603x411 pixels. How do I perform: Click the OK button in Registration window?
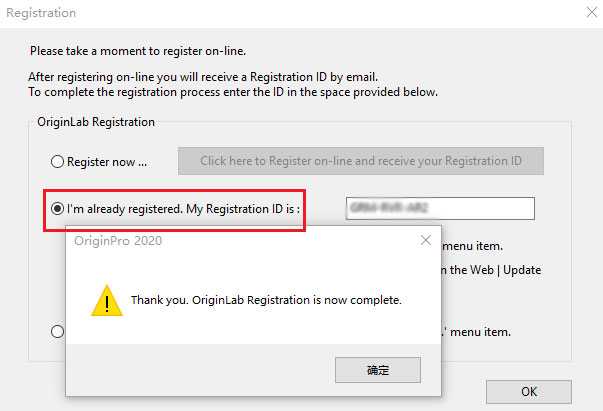pyautogui.click(x=529, y=392)
